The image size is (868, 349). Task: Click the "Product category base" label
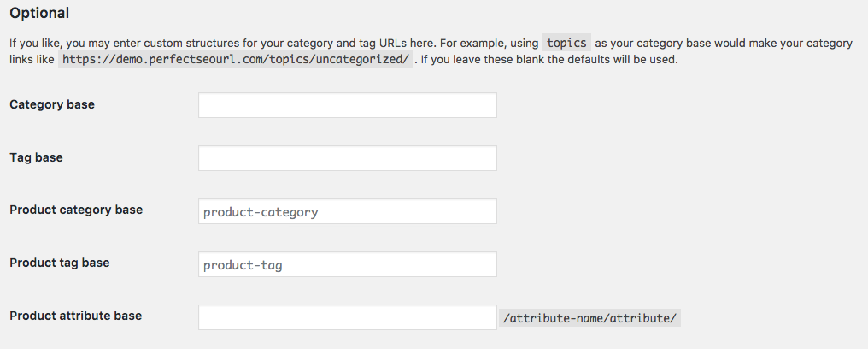(76, 210)
